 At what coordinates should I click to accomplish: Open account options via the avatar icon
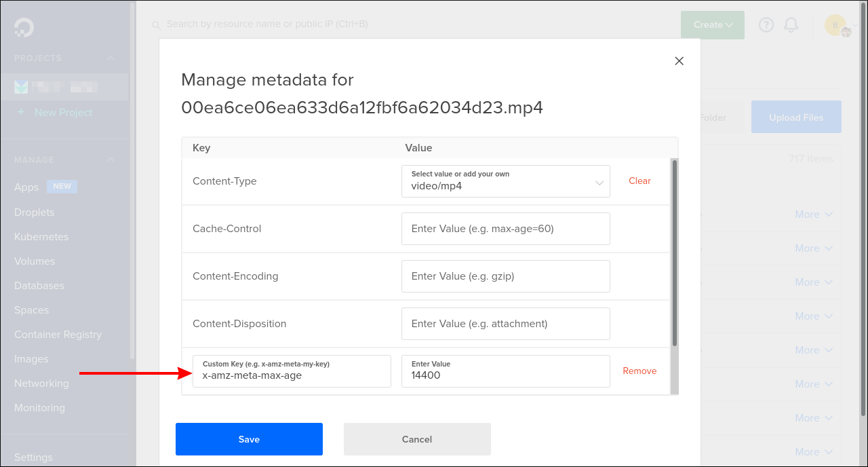click(834, 24)
